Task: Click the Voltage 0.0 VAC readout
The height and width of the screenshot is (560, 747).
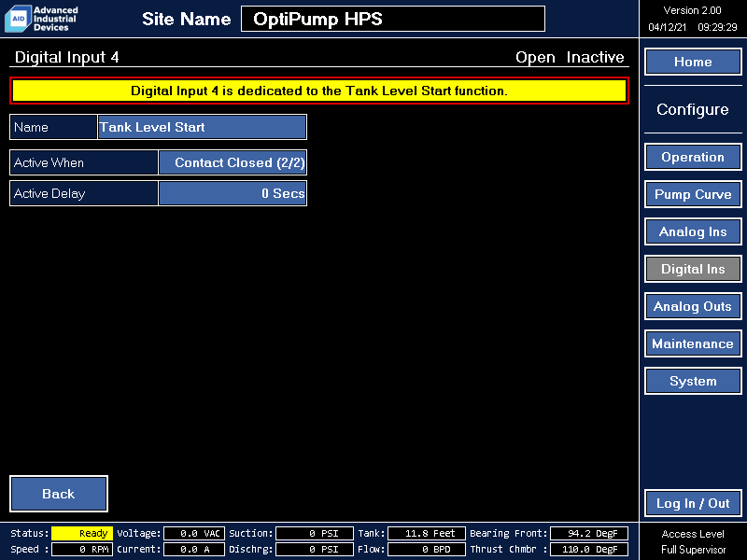Action: pyautogui.click(x=194, y=533)
